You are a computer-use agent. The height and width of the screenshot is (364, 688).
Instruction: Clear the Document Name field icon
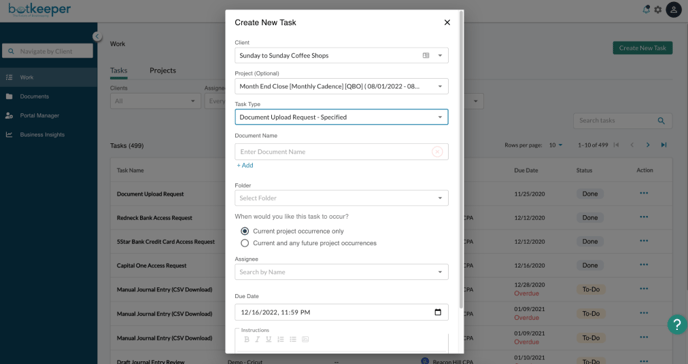[x=437, y=152]
